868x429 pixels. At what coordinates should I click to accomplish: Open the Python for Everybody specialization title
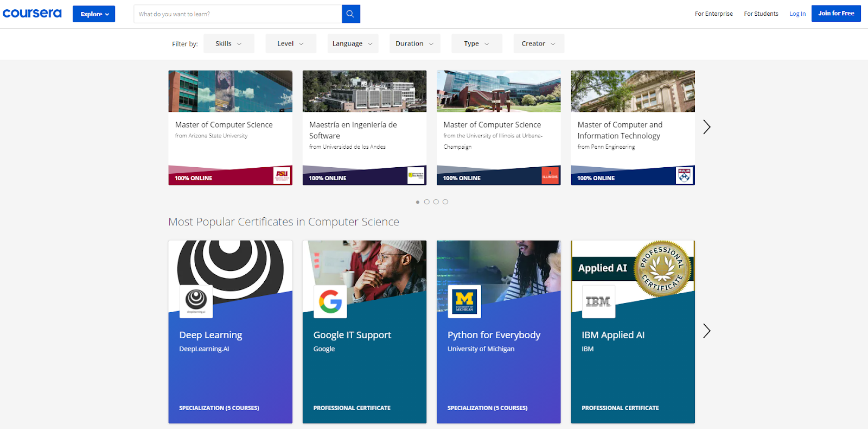pyautogui.click(x=494, y=335)
